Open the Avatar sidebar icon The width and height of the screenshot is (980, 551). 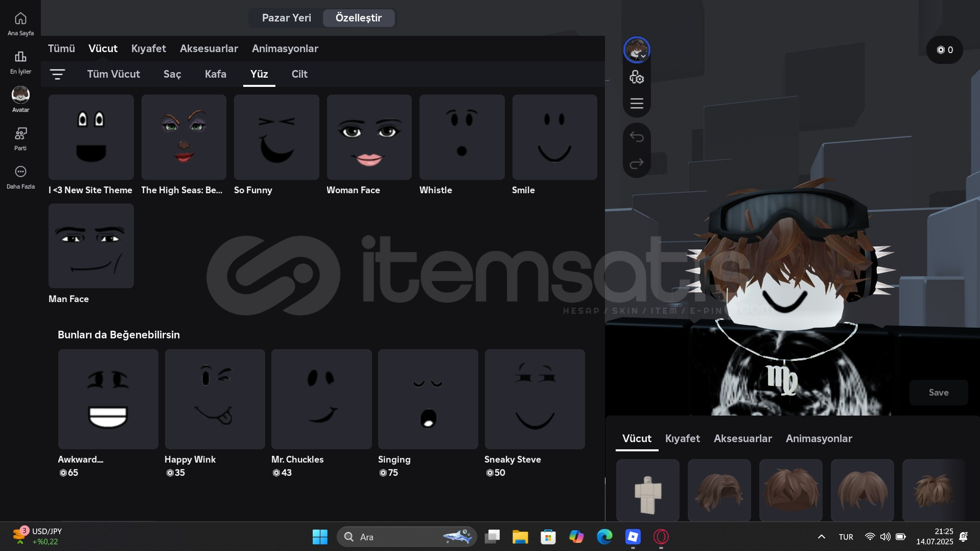(x=20, y=99)
